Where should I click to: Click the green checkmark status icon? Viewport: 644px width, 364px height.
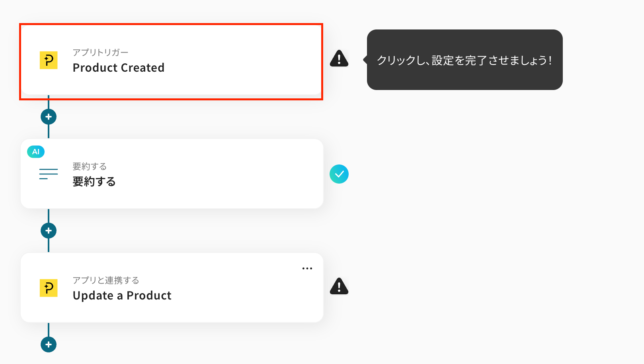point(339,174)
